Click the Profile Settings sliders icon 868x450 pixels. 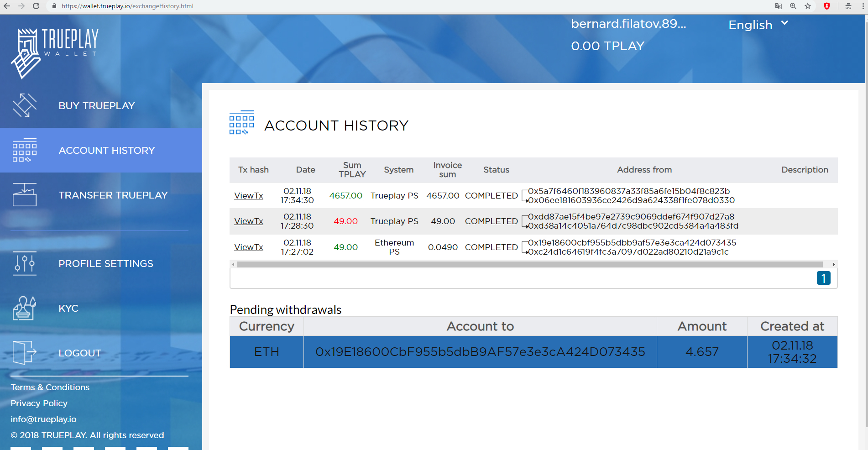point(25,263)
